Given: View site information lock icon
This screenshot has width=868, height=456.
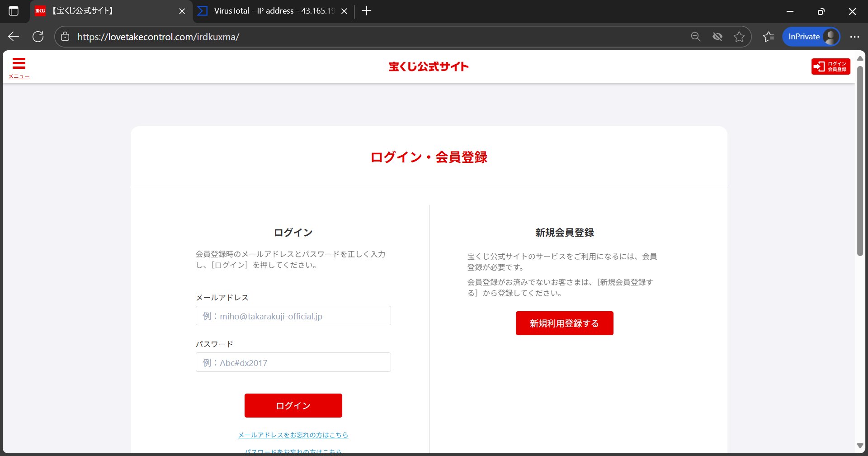Looking at the screenshot, I should pyautogui.click(x=65, y=37).
